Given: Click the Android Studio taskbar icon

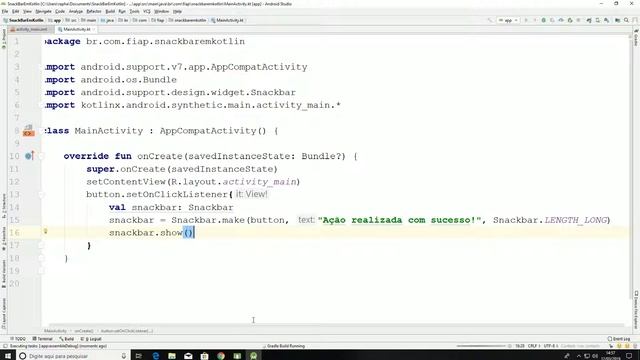Looking at the screenshot, I should click(253, 356).
